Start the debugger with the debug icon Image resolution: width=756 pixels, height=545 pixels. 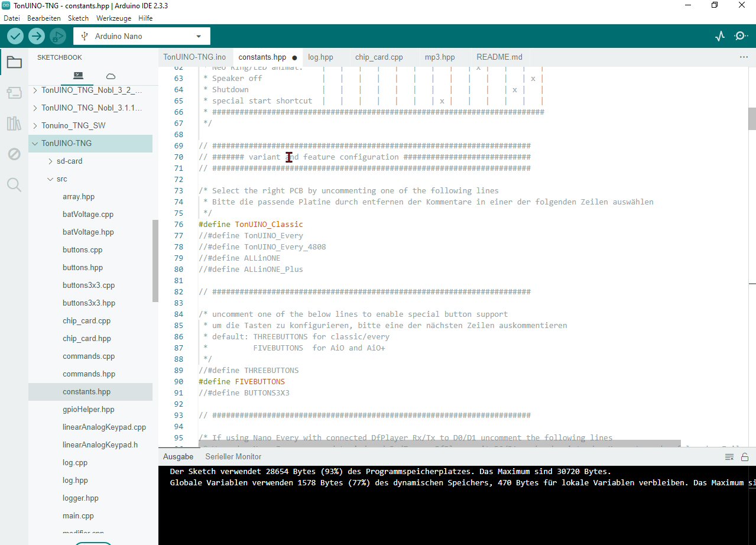(57, 36)
